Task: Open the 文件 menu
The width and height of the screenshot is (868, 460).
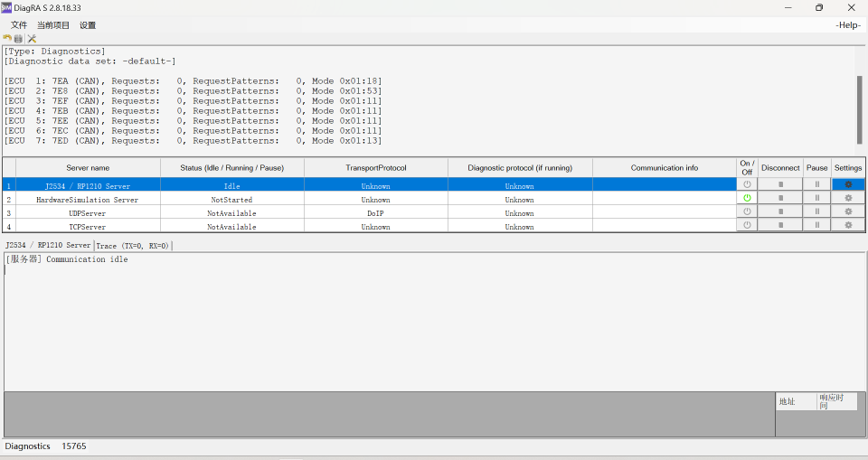Action: tap(19, 25)
